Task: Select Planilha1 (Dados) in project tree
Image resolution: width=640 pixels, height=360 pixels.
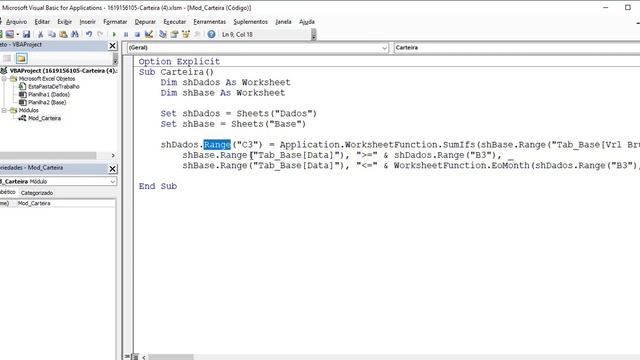Action: 49,94
